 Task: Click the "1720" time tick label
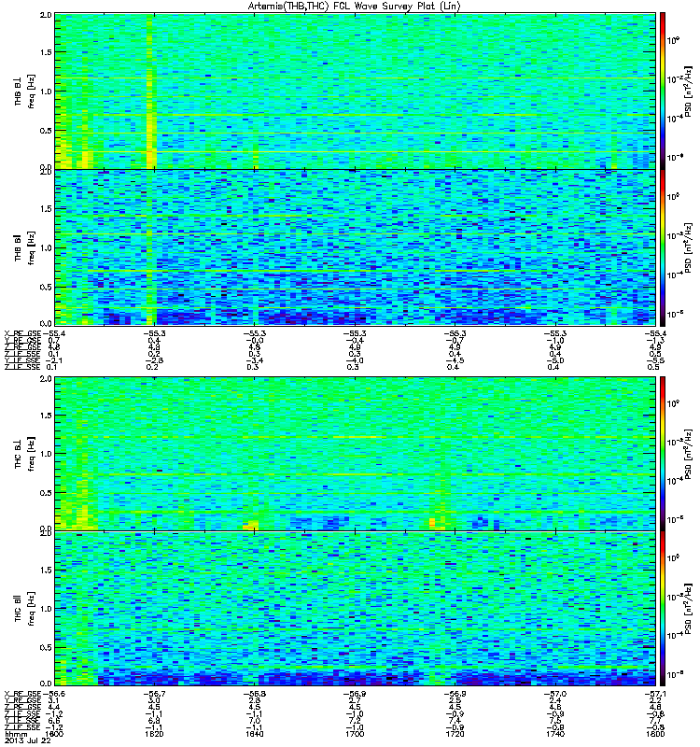(455, 734)
